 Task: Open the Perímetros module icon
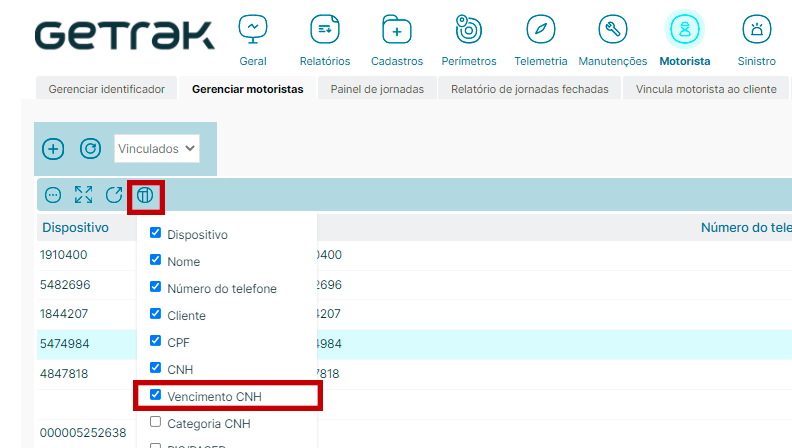[x=469, y=29]
